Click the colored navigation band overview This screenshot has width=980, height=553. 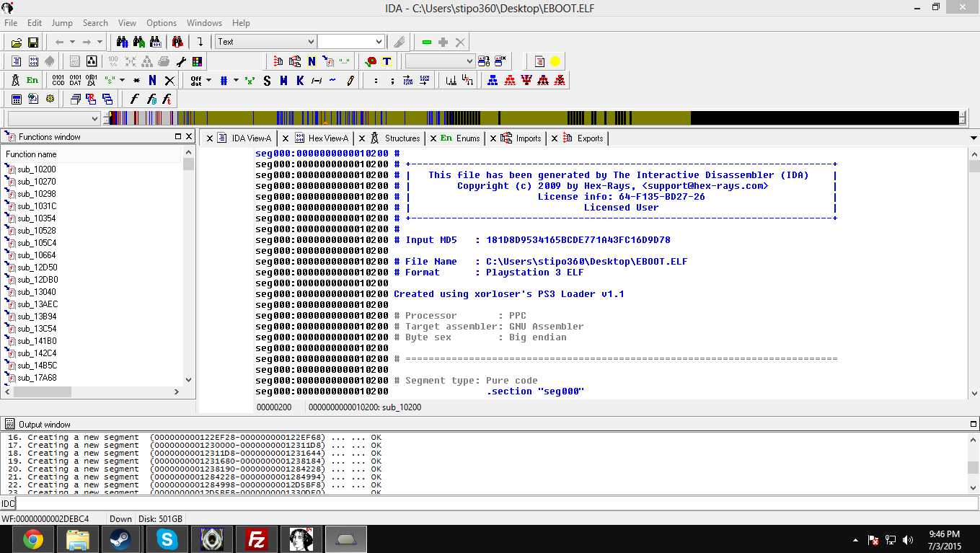tap(535, 118)
